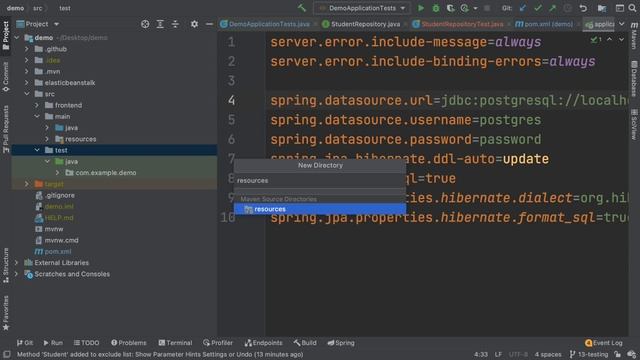The width and height of the screenshot is (640, 360).
Task: Click the Profiler run icon in toolbar
Action: tap(464, 8)
